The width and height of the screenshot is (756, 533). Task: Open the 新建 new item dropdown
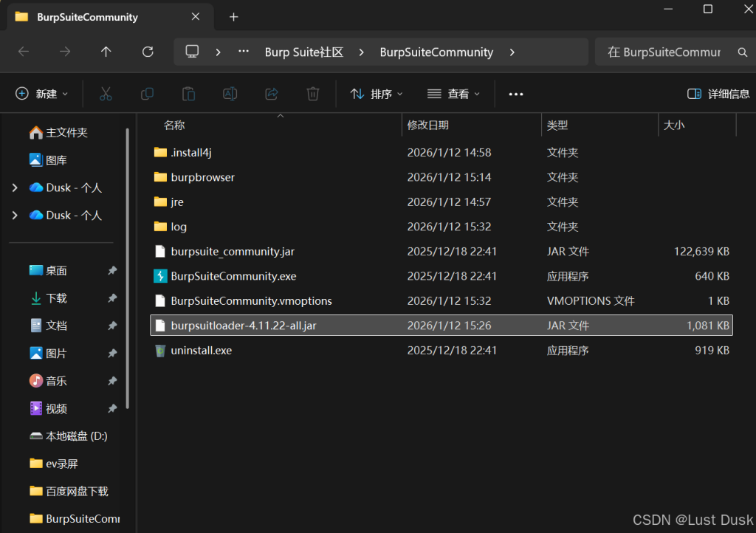pyautogui.click(x=41, y=94)
